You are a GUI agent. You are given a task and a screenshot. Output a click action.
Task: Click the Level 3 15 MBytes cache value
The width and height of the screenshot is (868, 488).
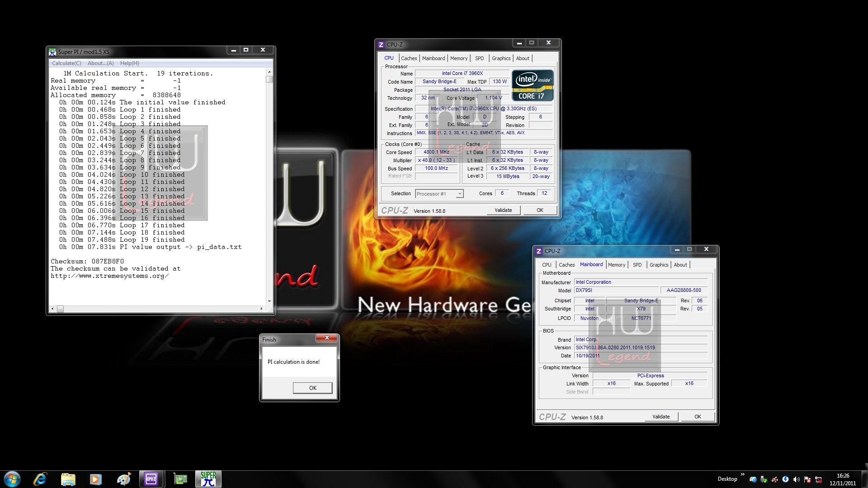(508, 177)
